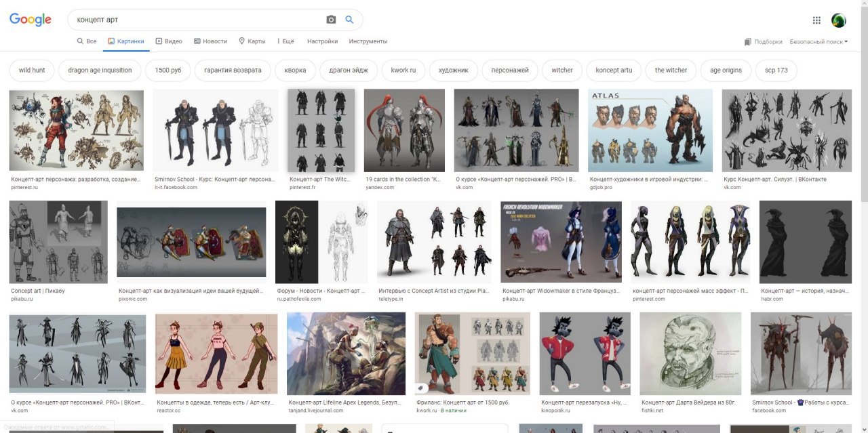Image resolution: width=868 pixels, height=433 pixels.
Task: Open the pixonic.com shield warriors thumbnail
Action: point(191,242)
